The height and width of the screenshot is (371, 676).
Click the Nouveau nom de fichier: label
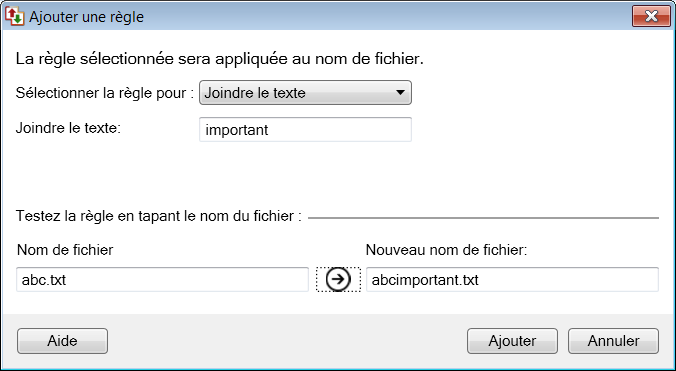(447, 250)
